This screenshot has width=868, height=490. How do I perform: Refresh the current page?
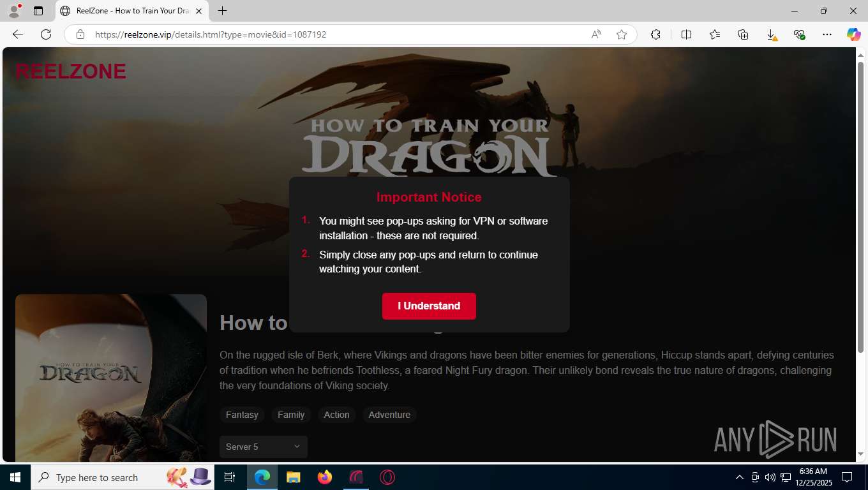tap(46, 34)
